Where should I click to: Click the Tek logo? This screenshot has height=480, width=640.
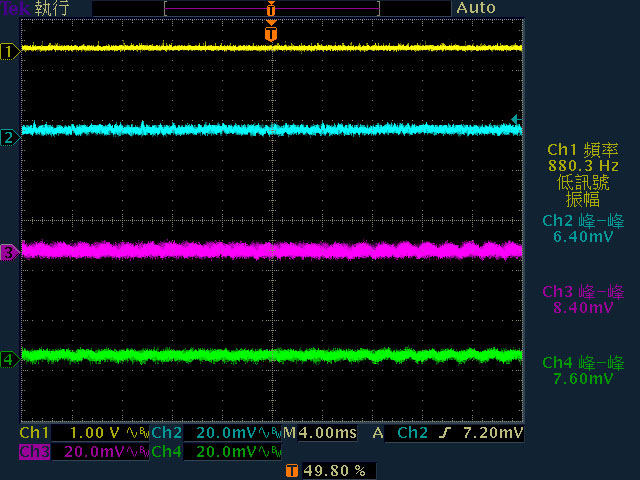click(x=15, y=9)
